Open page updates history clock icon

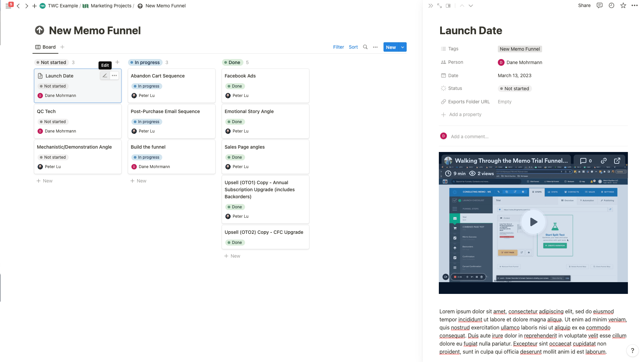tap(611, 5)
